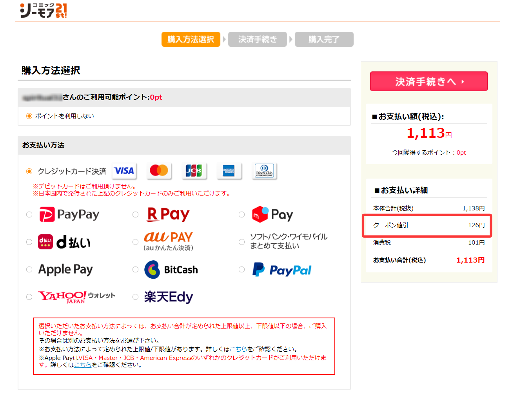This screenshot has width=532, height=398.
Task: Select クレジットカード決済 radio button
Action: (29, 171)
